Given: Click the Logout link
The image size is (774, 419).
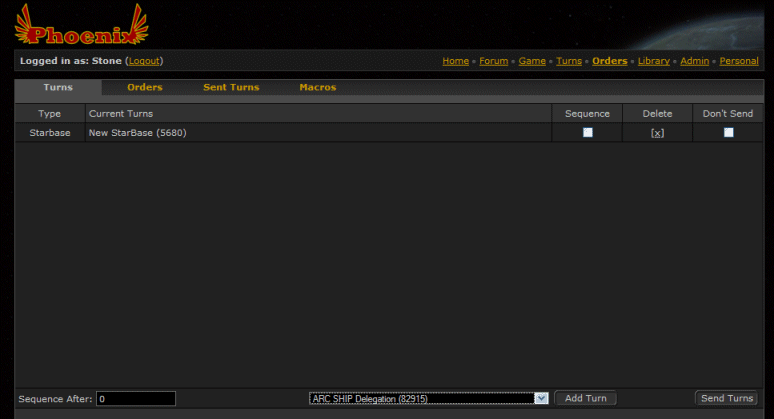Looking at the screenshot, I should (144, 61).
